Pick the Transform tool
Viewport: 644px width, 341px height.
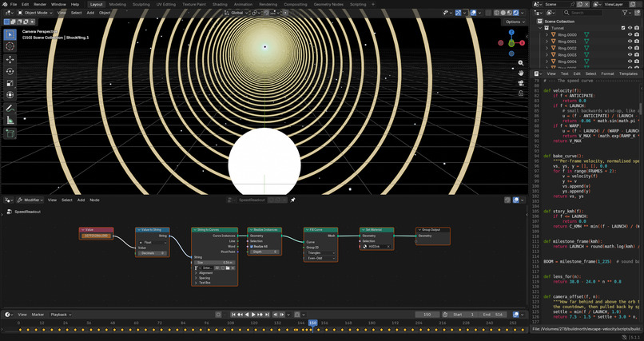click(10, 95)
